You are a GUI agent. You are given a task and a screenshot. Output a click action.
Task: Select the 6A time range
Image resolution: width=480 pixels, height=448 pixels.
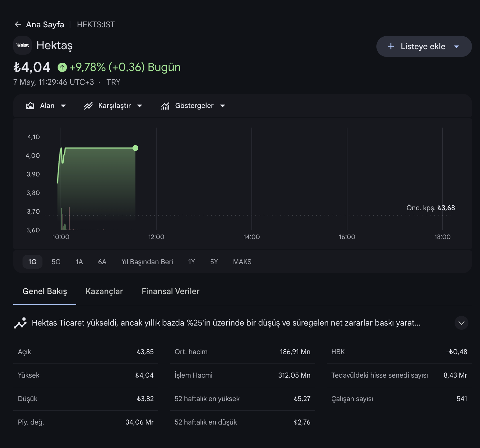(x=102, y=262)
